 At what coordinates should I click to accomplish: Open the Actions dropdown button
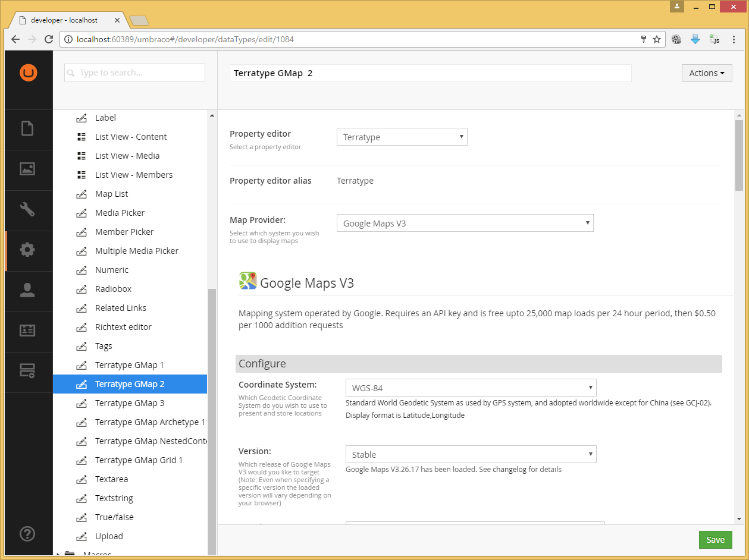click(x=707, y=73)
